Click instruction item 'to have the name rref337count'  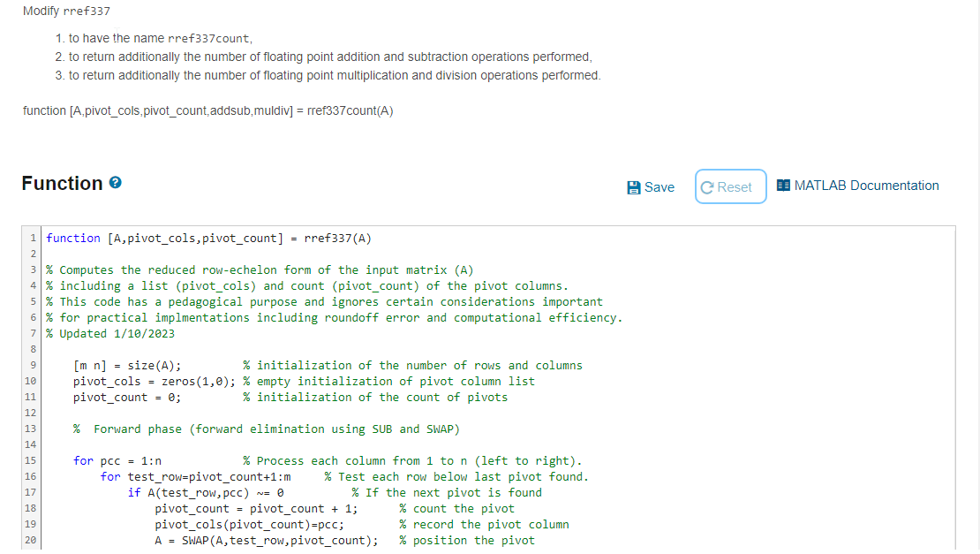161,38
